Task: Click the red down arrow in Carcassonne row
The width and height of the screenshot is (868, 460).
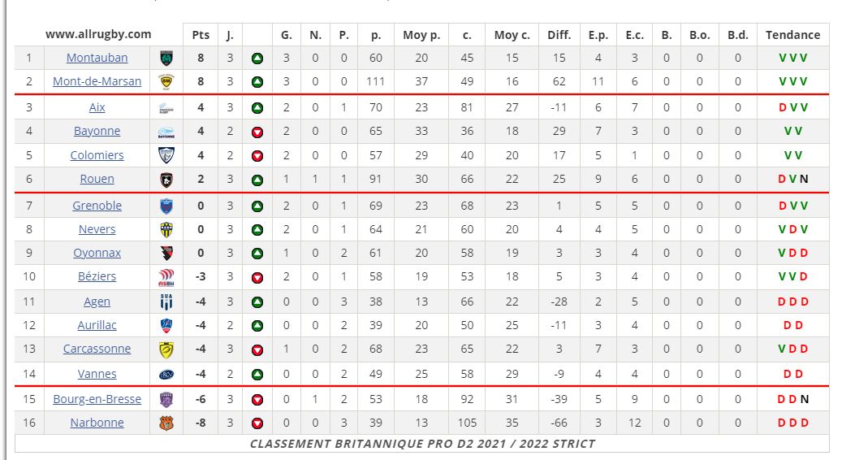Action: [257, 349]
